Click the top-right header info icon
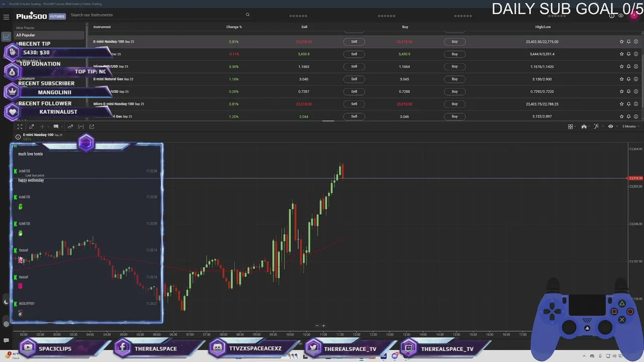 pyautogui.click(x=612, y=16)
